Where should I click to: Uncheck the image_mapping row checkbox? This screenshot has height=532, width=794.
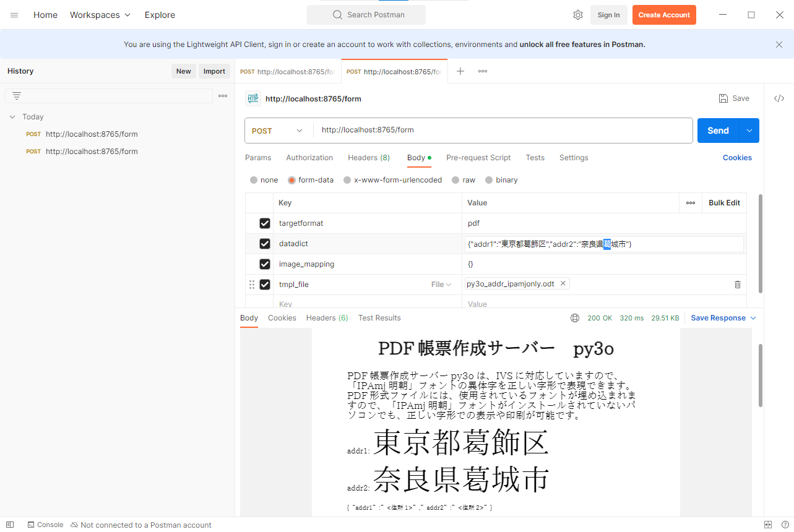(265, 264)
